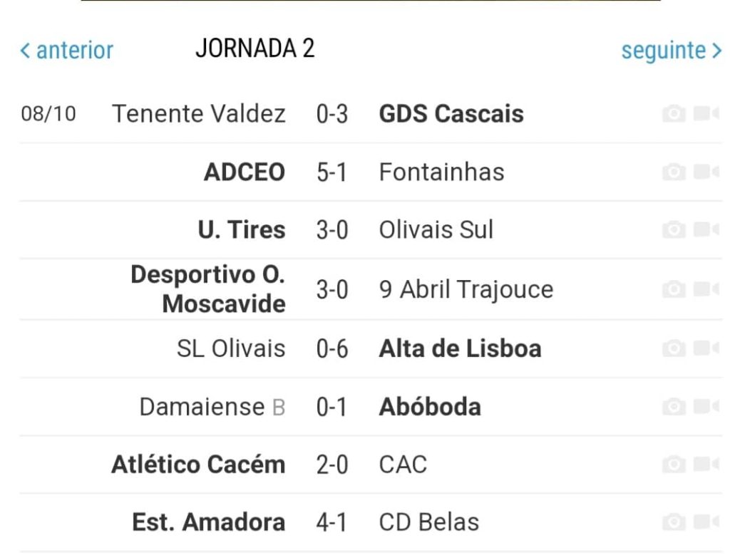Open Desportivo O. Moscavide team page
This screenshot has width=730, height=560.
(x=207, y=289)
